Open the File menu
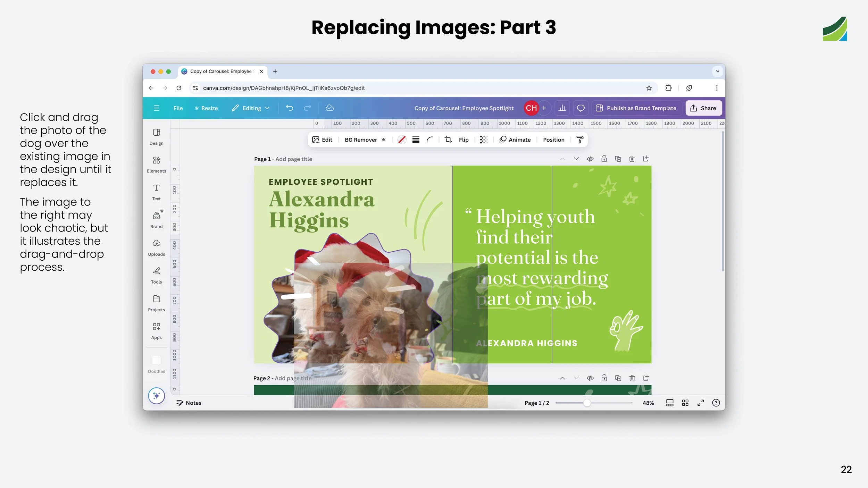 pyautogui.click(x=178, y=108)
